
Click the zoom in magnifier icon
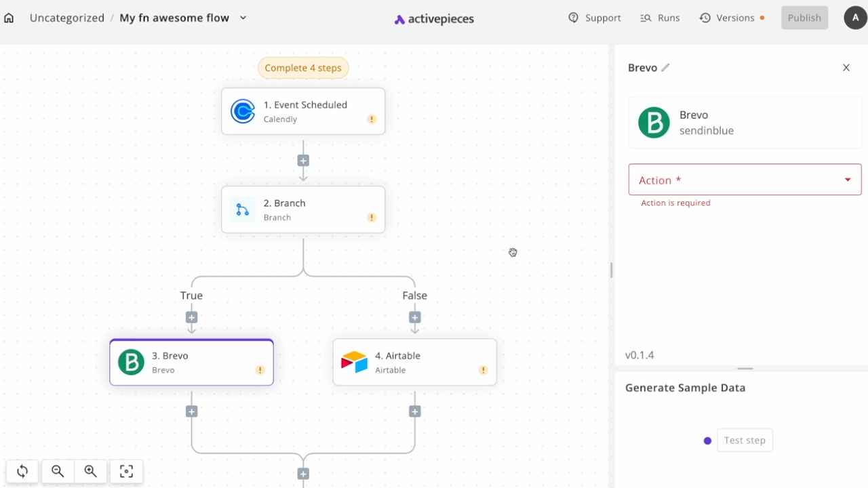pyautogui.click(x=91, y=471)
